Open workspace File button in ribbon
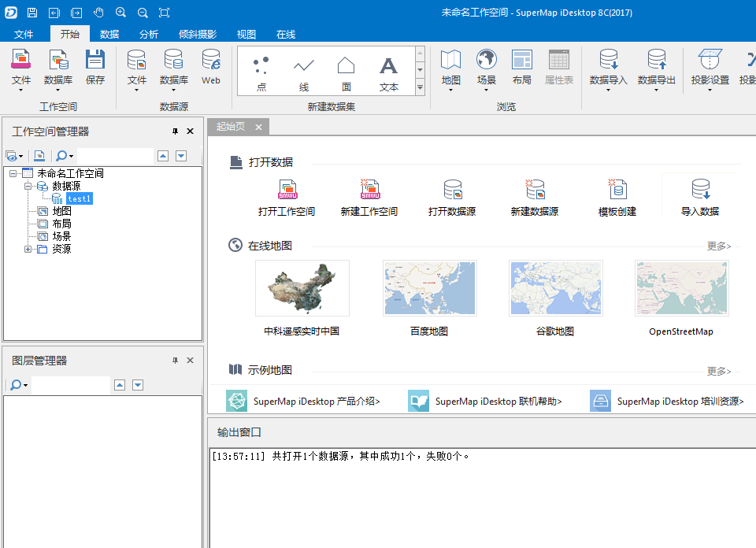756x548 pixels. coord(21,70)
